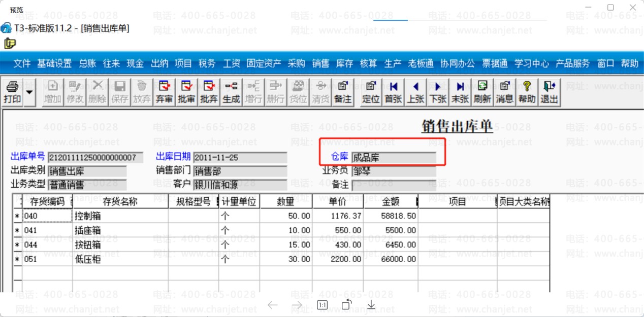Click the 1:1 actual size preview icon
Viewport: 644px width, 317px height.
(x=322, y=305)
